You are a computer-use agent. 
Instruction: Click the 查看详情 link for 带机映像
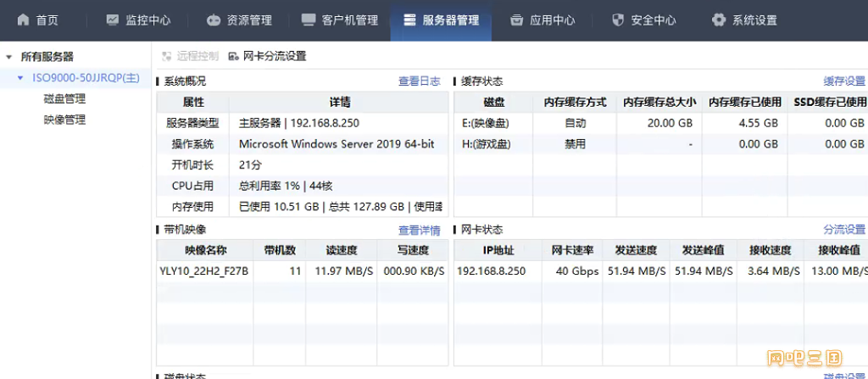click(419, 230)
